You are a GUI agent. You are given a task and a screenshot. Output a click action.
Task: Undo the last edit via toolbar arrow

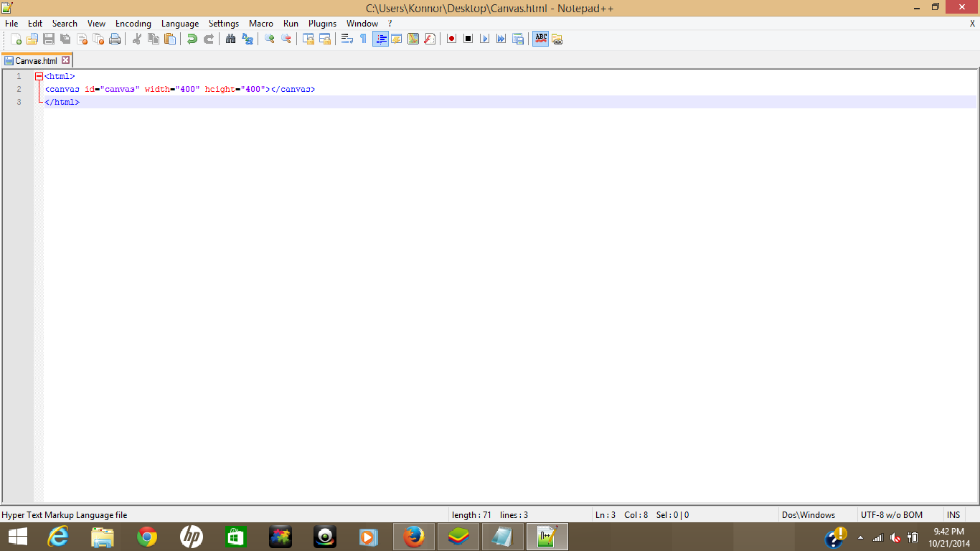pos(192,39)
